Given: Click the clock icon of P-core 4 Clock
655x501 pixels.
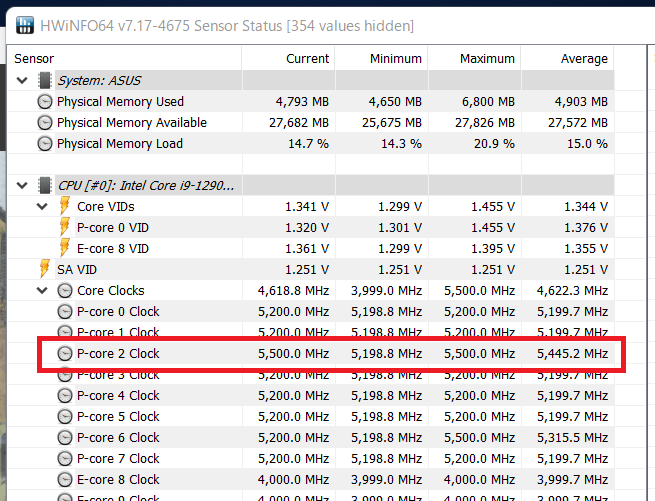Looking at the screenshot, I should [65, 395].
